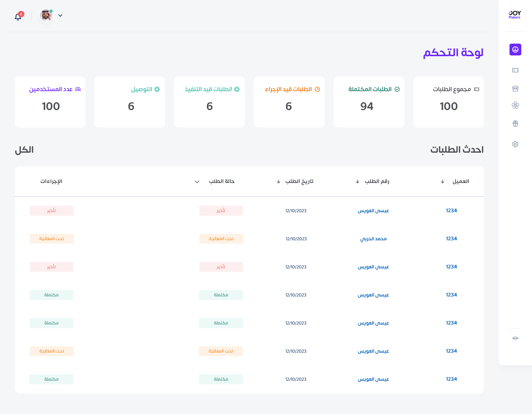This screenshot has width=532, height=414.
Task: Select the ticket/orders icon in the sidebar
Action: 515,70
